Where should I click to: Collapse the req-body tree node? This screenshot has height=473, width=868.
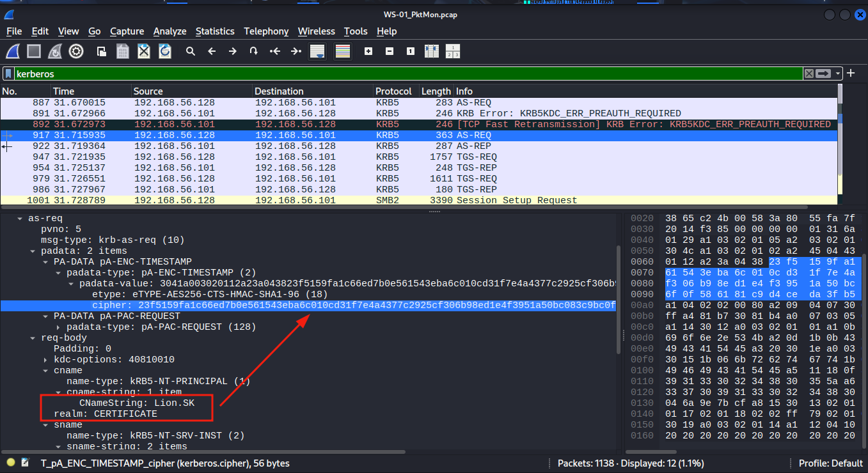click(34, 338)
